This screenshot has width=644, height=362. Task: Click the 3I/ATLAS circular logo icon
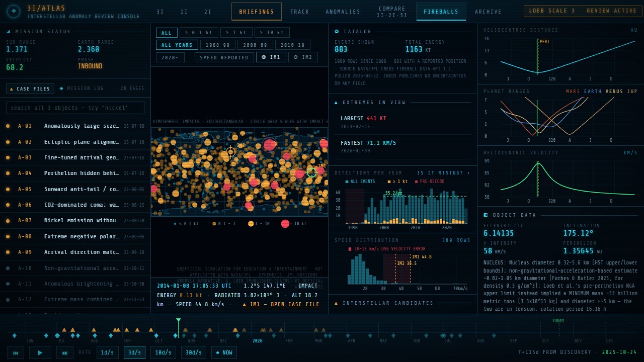tap(14, 12)
